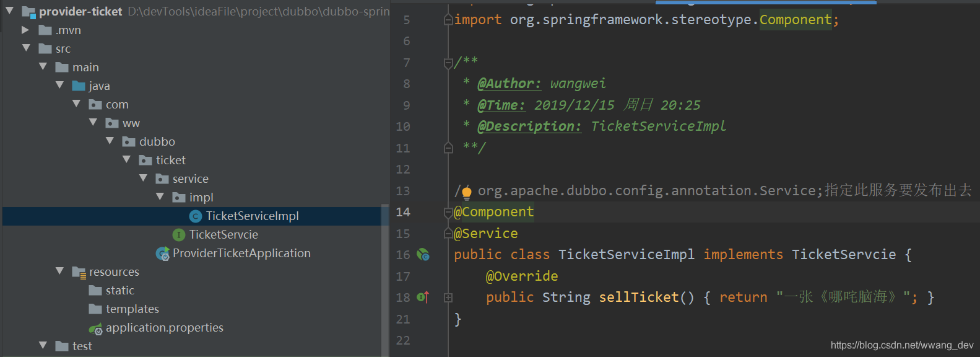Collapse the impl package arrow
Image resolution: width=980 pixels, height=357 pixels.
(x=160, y=196)
